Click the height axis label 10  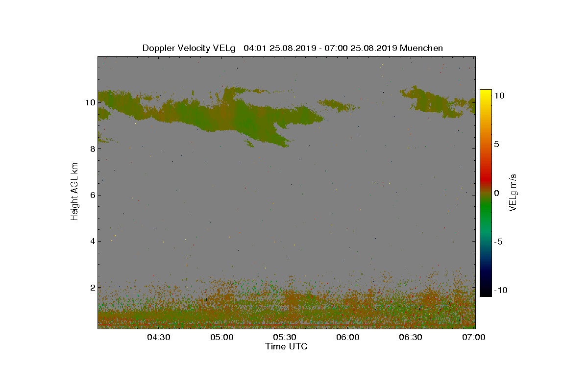[x=90, y=102]
